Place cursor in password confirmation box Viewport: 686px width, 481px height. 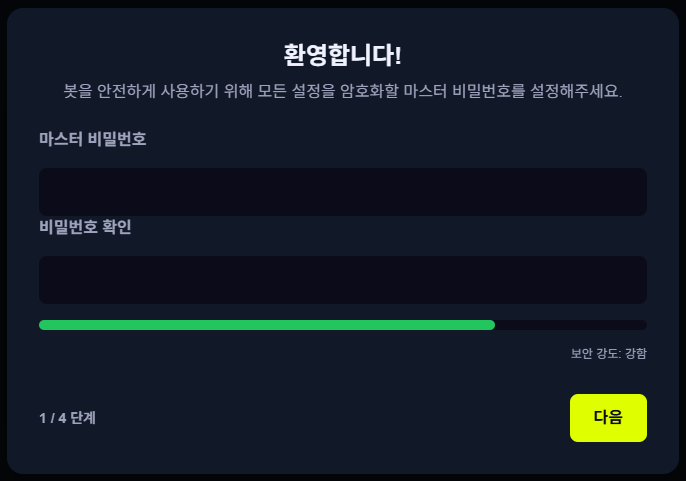342,280
